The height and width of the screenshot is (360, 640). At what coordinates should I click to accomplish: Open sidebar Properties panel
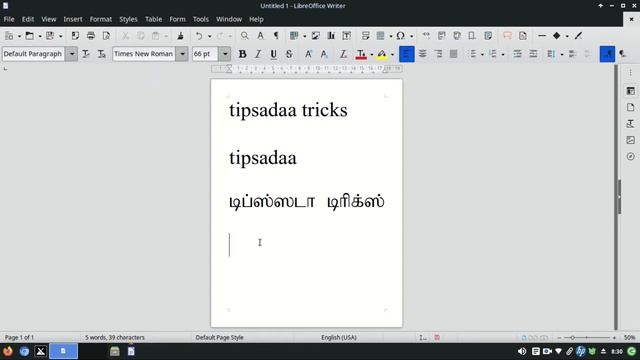[x=631, y=91]
